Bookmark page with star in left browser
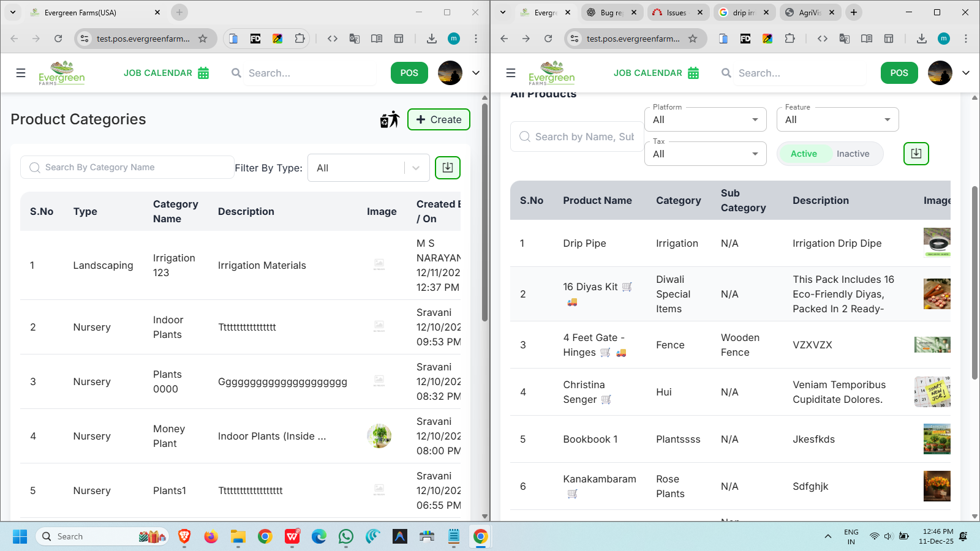The height and width of the screenshot is (551, 980). click(x=203, y=39)
